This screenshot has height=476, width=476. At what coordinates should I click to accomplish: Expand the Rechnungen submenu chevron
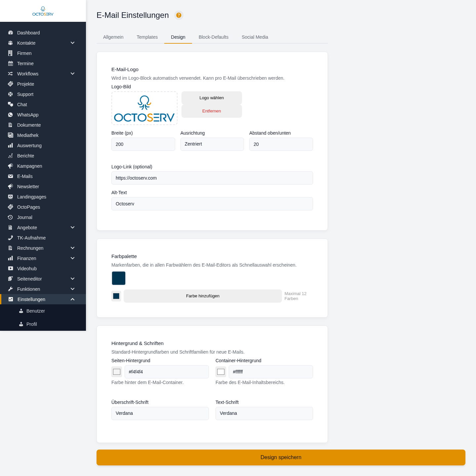73,248
